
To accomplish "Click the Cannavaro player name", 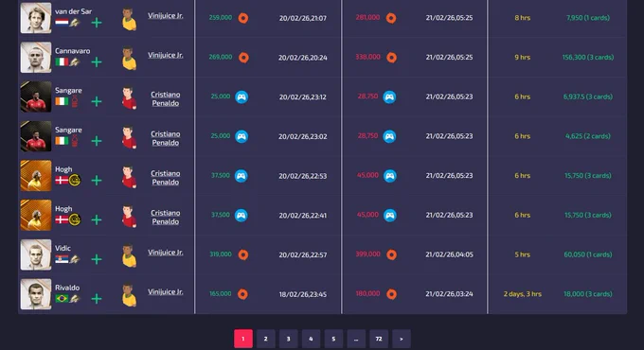I will click(x=73, y=51).
